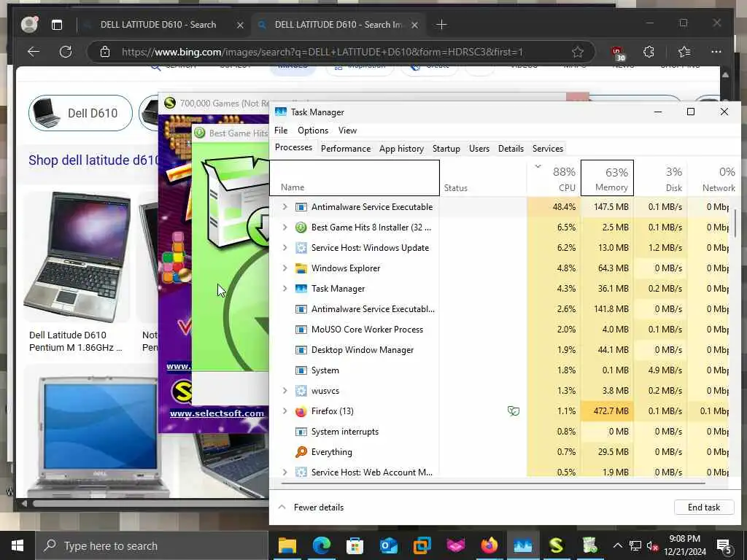Open network status tray icon
This screenshot has height=560, width=747.
point(635,545)
